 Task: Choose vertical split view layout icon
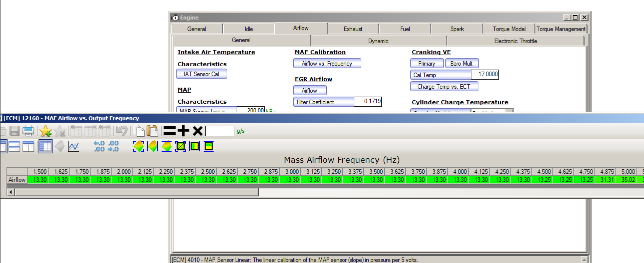29,147
